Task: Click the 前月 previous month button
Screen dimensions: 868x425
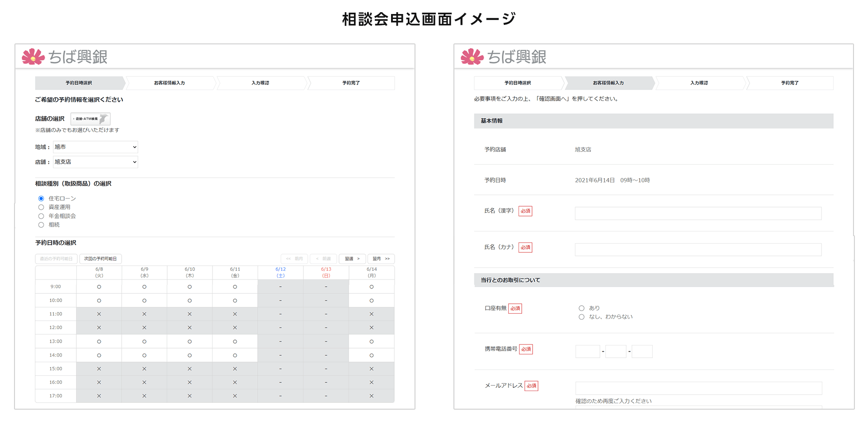Action: point(294,259)
